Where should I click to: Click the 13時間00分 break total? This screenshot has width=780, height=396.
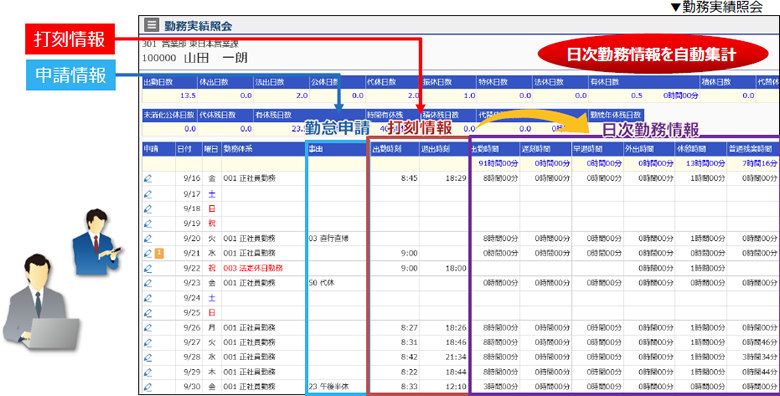[x=705, y=163]
